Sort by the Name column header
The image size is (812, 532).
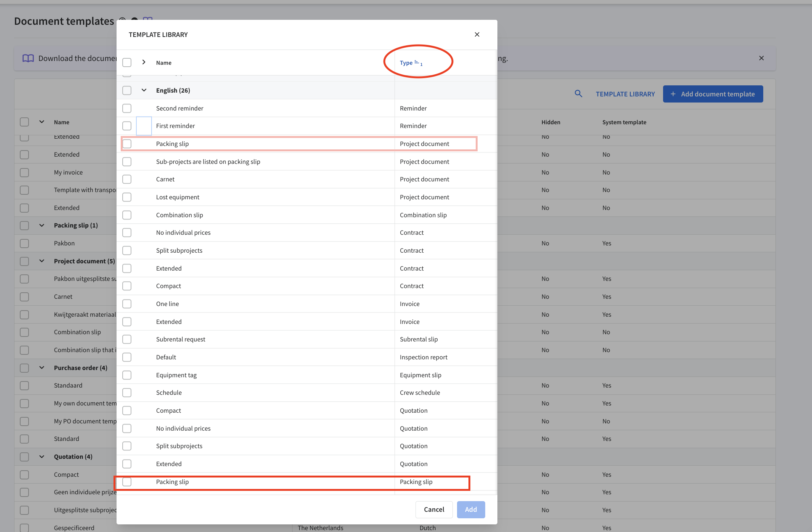tap(164, 63)
